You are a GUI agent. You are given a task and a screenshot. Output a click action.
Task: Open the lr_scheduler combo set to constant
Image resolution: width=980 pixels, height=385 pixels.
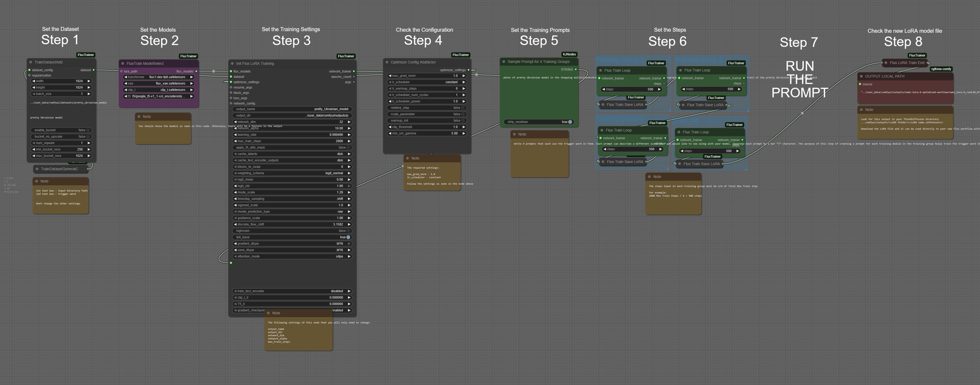pos(426,82)
